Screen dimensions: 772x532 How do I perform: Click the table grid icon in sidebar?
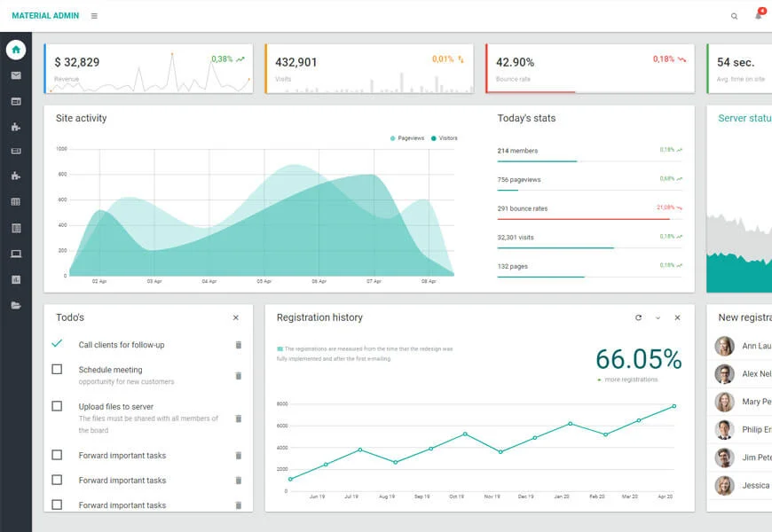16,202
